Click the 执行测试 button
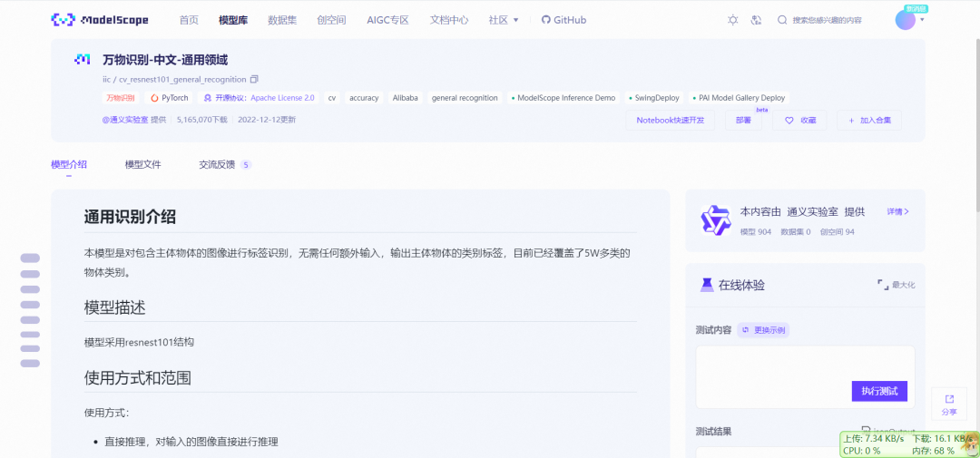 click(x=879, y=391)
